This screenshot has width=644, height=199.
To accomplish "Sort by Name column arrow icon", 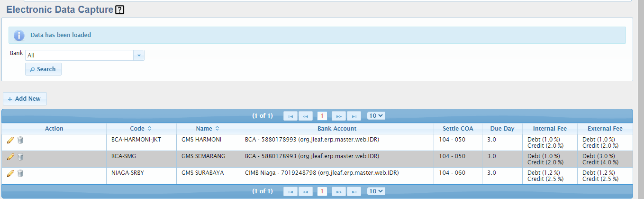I will tap(217, 129).
